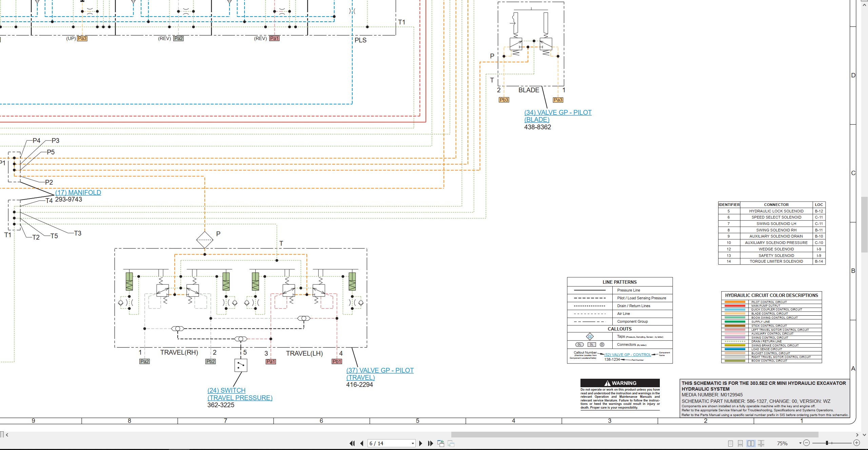Viewport: 868px width, 450px height.
Task: Click the (52) VALVE GP - CONTROL legend link
Action: tap(627, 355)
